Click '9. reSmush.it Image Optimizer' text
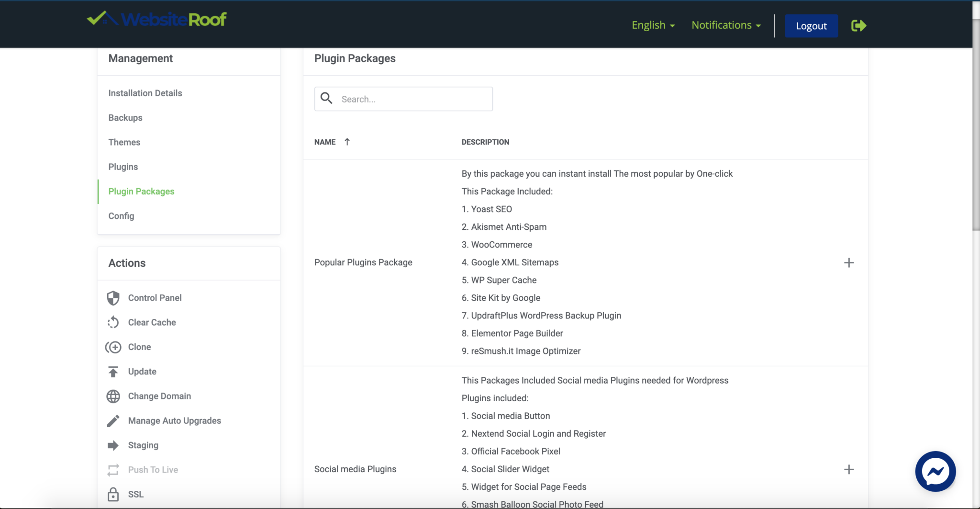 [521, 351]
